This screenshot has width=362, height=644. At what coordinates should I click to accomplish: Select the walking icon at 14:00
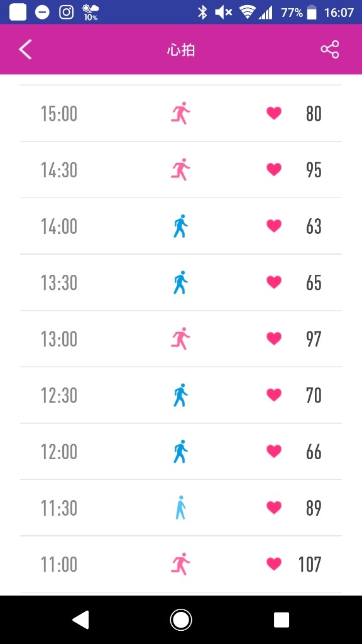coord(180,226)
